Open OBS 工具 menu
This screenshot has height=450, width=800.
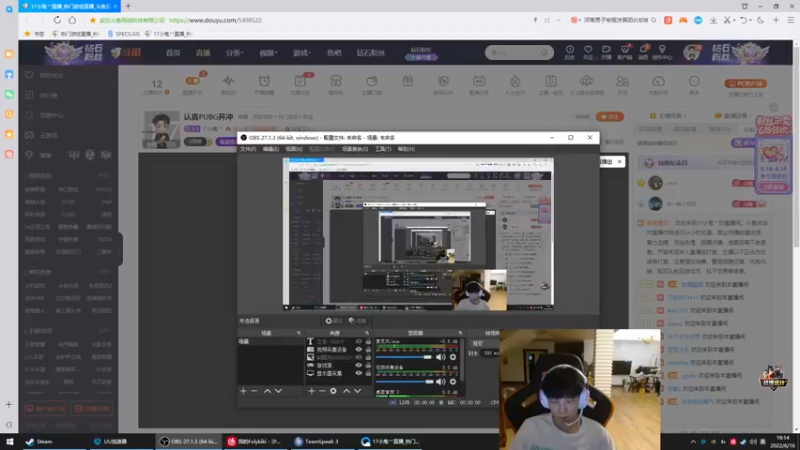pyautogui.click(x=383, y=149)
